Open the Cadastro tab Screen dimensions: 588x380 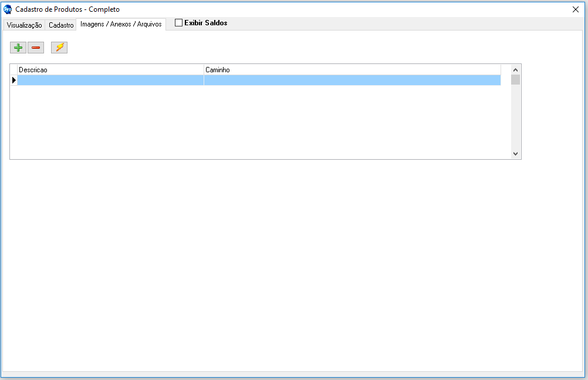tap(61, 25)
